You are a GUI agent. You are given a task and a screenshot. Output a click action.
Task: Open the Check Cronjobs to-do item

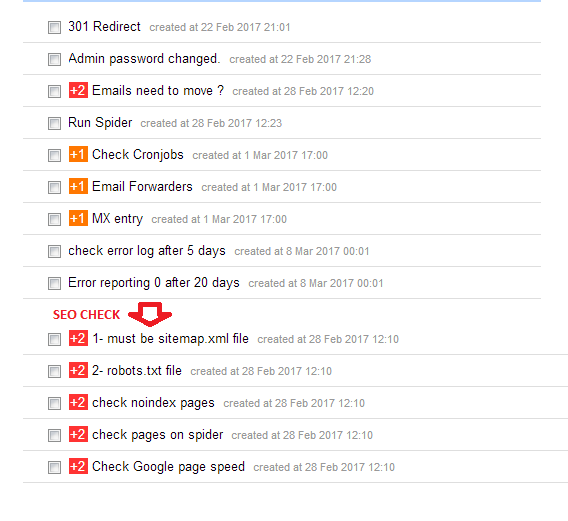point(138,155)
